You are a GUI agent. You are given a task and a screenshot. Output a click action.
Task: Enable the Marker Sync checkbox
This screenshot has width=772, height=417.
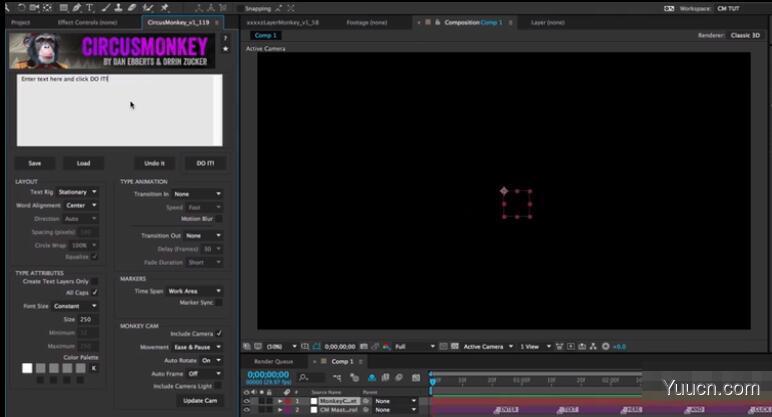(219, 302)
